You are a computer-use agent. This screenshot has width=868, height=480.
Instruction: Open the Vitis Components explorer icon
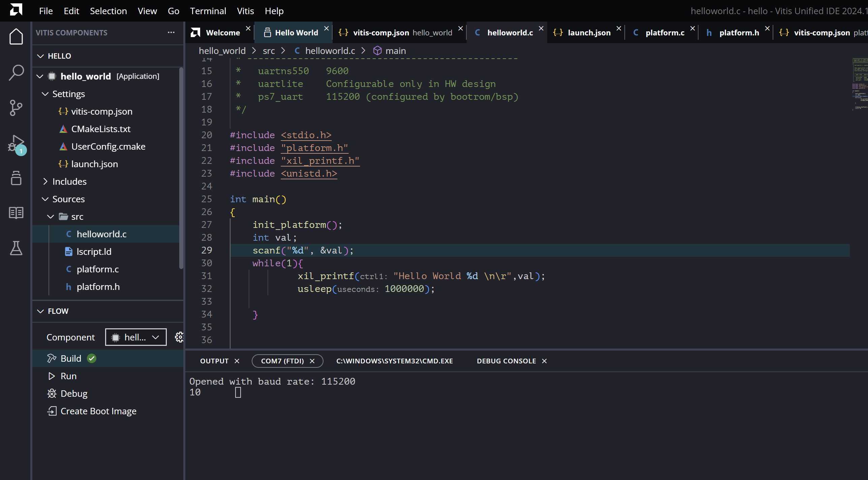click(x=16, y=178)
